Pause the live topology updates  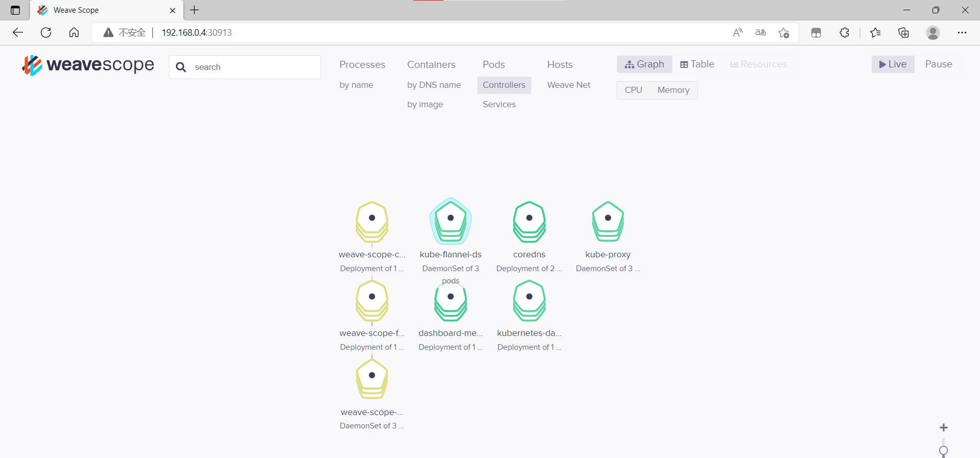coord(939,64)
